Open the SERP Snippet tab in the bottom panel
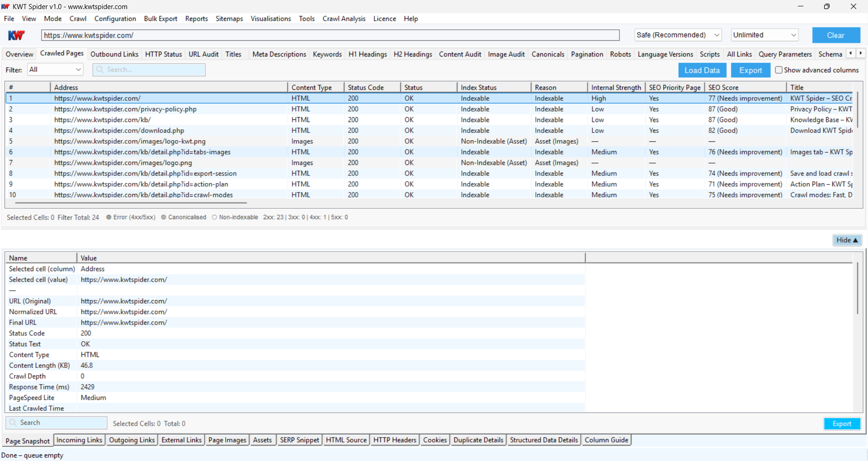 tap(299, 440)
